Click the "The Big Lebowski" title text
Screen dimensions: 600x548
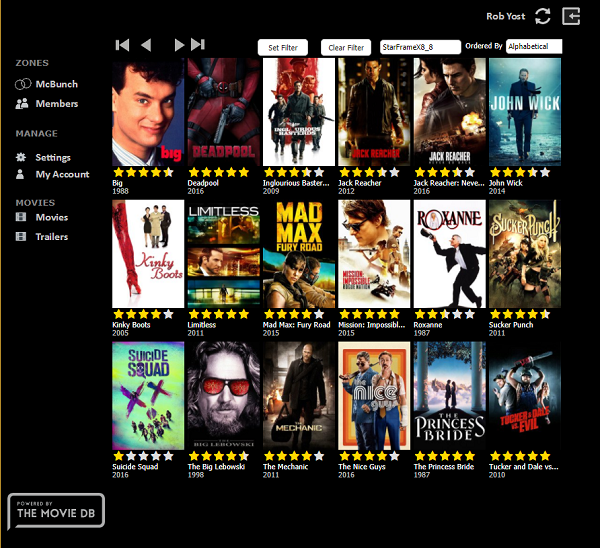216,467
